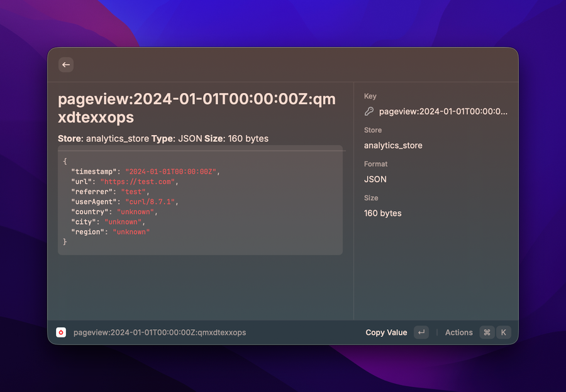Click the red extension icon in bottom bar

pyautogui.click(x=61, y=332)
